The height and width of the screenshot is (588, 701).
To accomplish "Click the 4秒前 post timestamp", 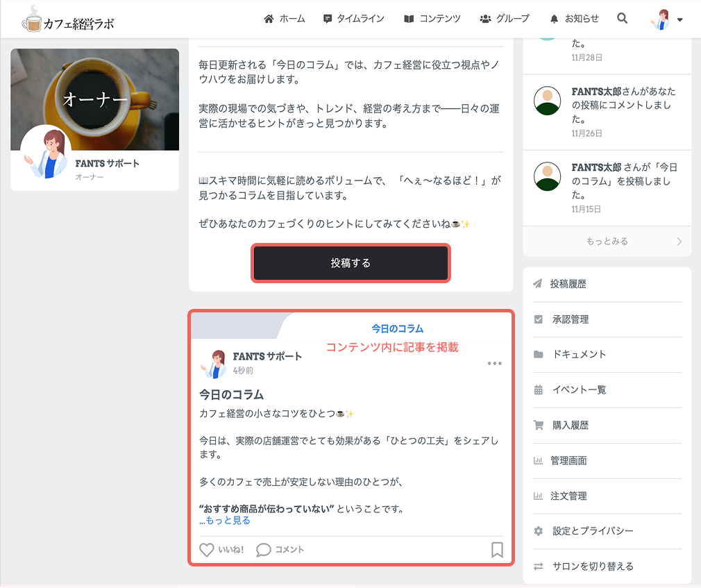I will (x=243, y=370).
